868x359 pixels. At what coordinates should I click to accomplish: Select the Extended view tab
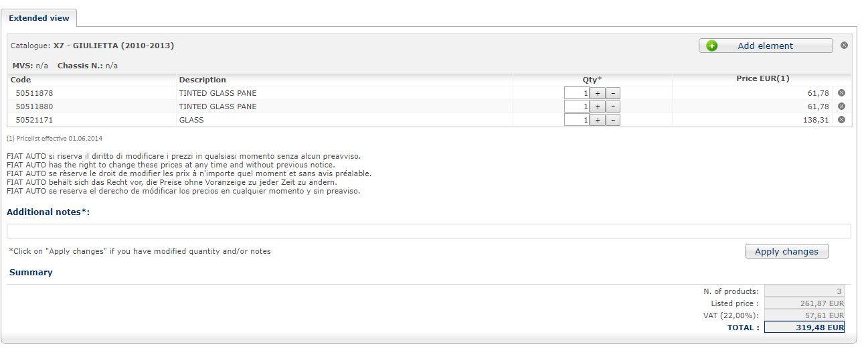pyautogui.click(x=39, y=18)
